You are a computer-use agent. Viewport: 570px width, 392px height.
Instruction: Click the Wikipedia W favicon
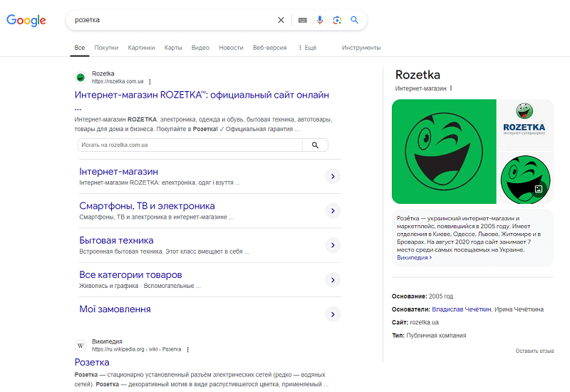point(81,345)
